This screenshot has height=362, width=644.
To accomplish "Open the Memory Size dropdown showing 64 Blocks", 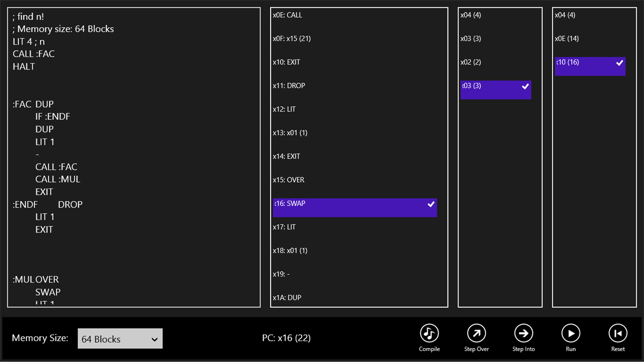I will 120,338.
